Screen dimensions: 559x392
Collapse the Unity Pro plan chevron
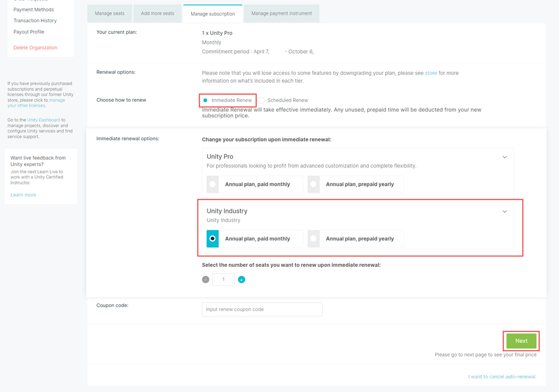(504, 157)
